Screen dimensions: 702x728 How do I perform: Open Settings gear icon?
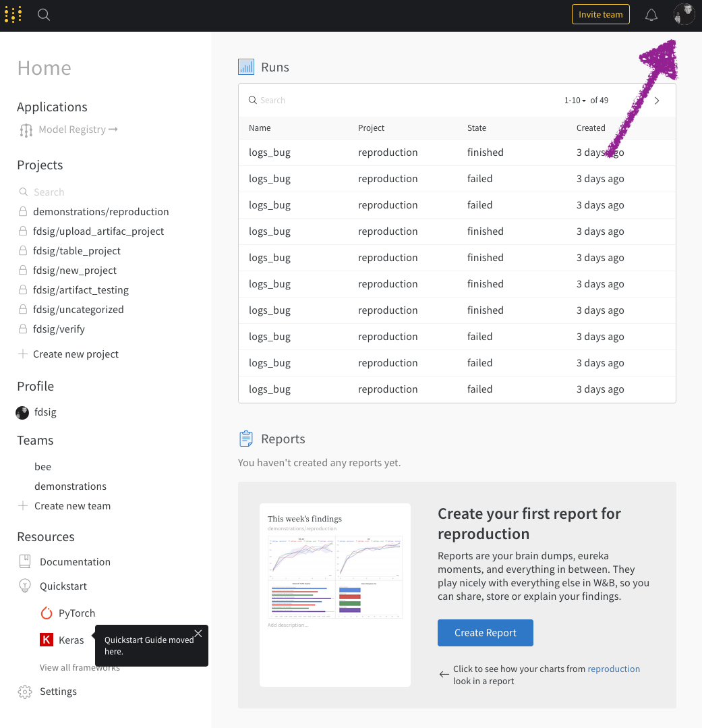pos(25,692)
